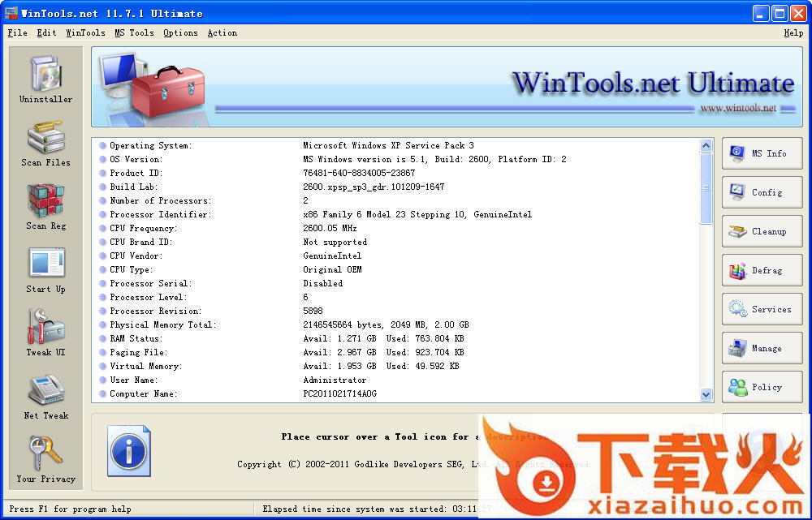Open the Help menu
Viewport: 812px width, 520px height.
tap(793, 32)
